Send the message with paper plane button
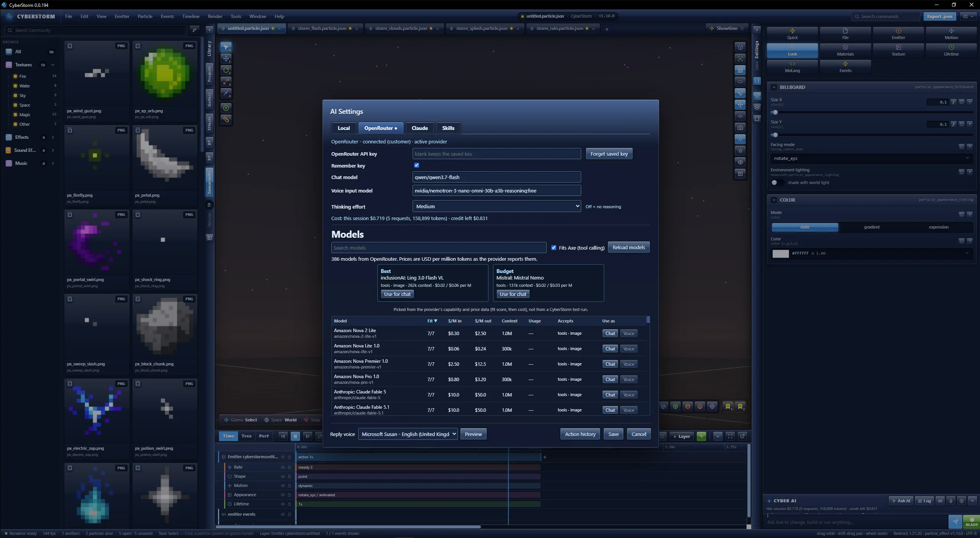 pos(955,522)
